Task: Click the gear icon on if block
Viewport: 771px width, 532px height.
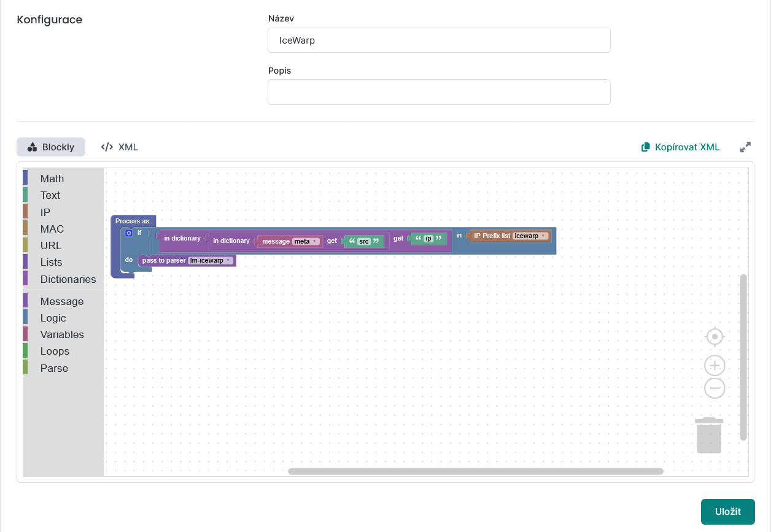Action: [x=129, y=233]
